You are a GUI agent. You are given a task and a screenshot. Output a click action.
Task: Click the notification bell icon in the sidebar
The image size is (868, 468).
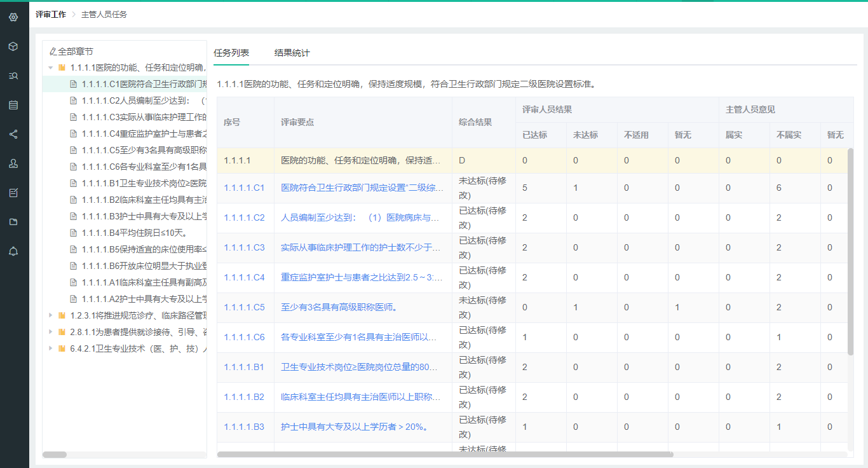[x=13, y=251]
